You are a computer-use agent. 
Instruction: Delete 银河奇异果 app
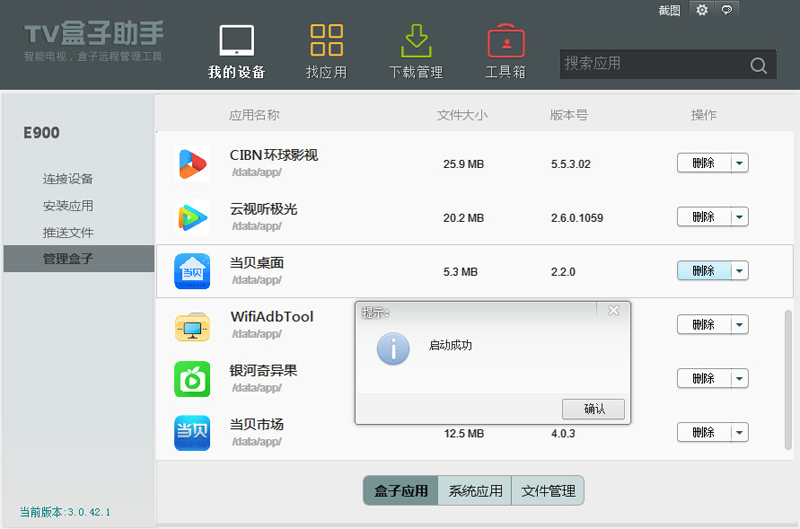point(704,379)
